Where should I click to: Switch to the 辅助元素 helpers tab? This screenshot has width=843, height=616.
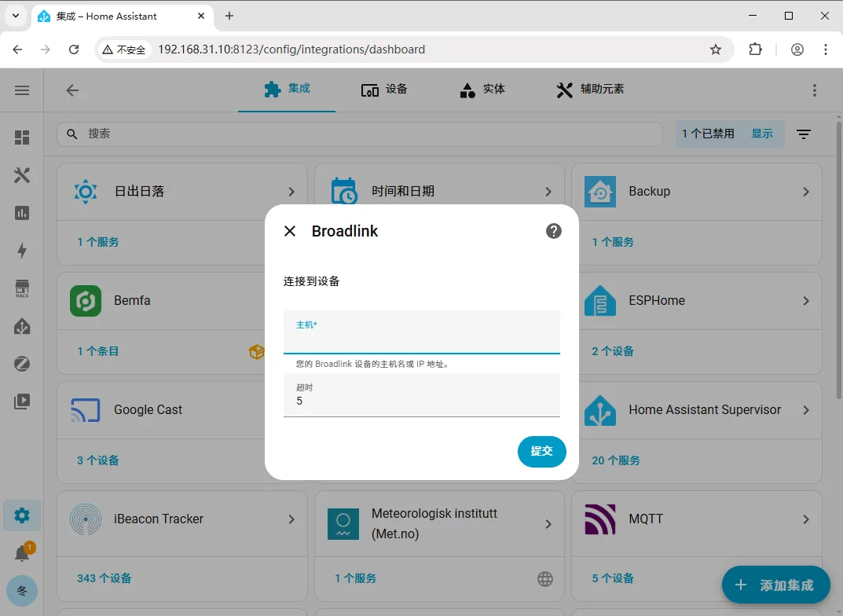click(590, 90)
